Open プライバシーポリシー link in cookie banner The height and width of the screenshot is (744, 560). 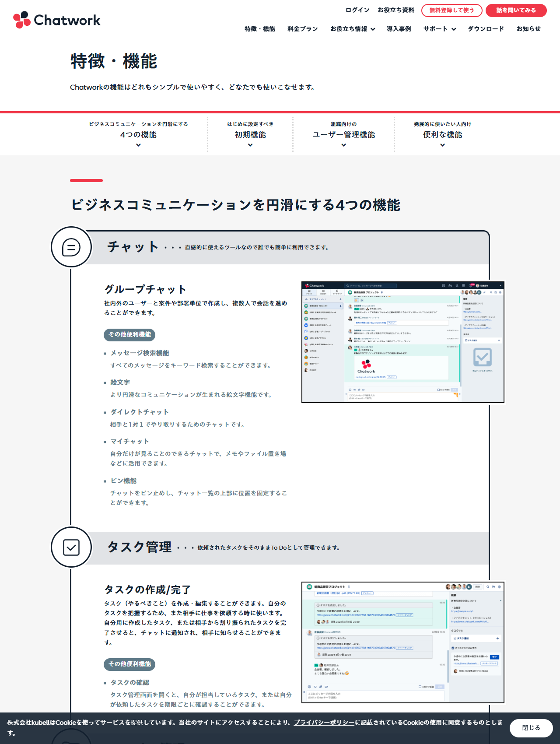[324, 723]
